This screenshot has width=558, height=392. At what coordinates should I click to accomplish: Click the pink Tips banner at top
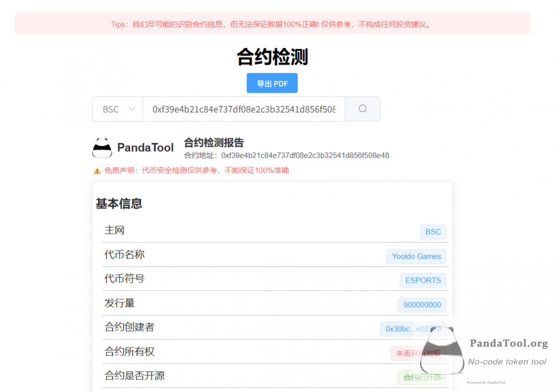tap(272, 24)
